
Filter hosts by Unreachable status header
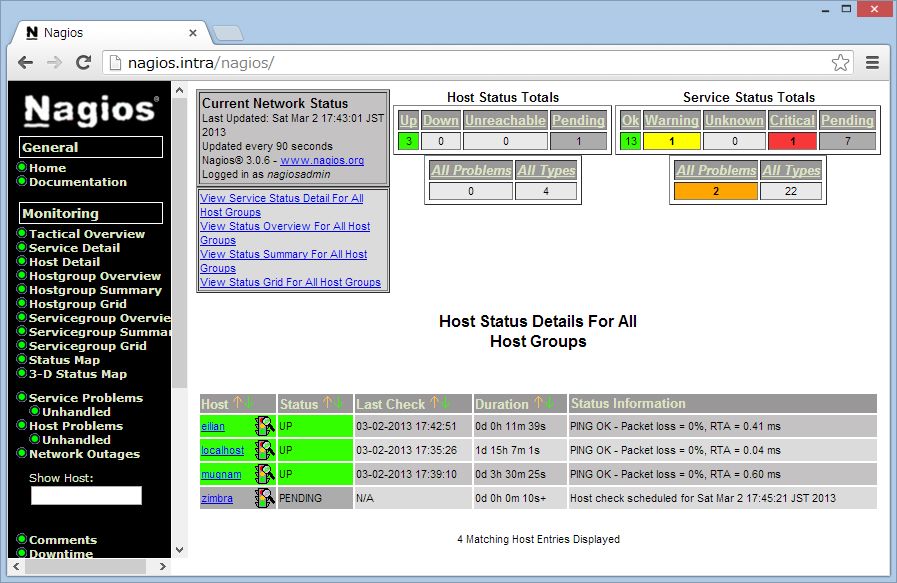[x=505, y=120]
